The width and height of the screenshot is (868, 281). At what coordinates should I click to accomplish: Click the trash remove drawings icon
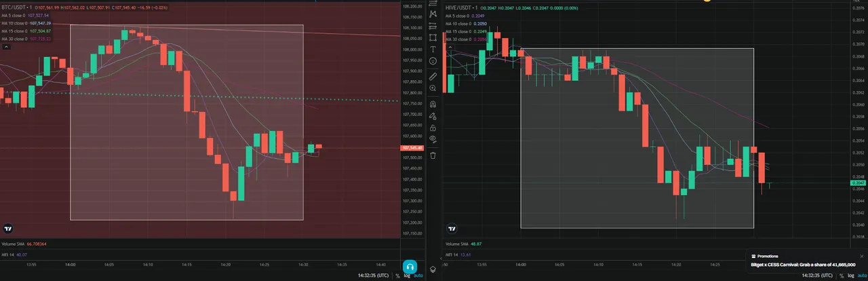[433, 155]
